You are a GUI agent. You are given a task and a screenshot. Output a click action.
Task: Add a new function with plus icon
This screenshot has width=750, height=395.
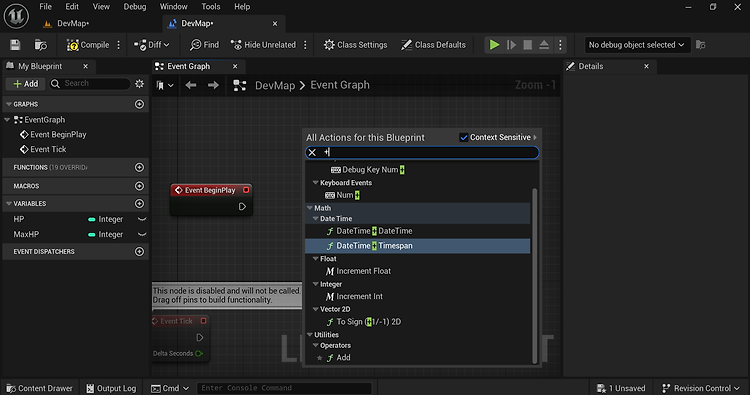click(139, 167)
